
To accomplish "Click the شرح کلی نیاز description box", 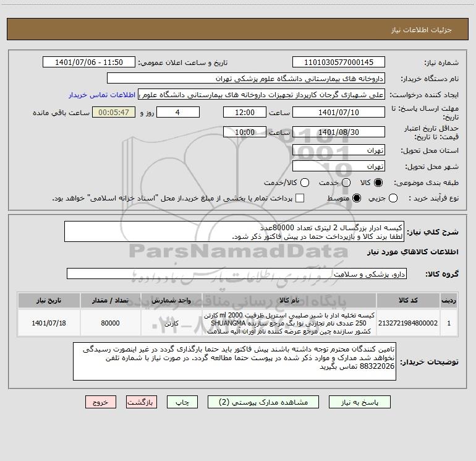I will pos(234,231).
